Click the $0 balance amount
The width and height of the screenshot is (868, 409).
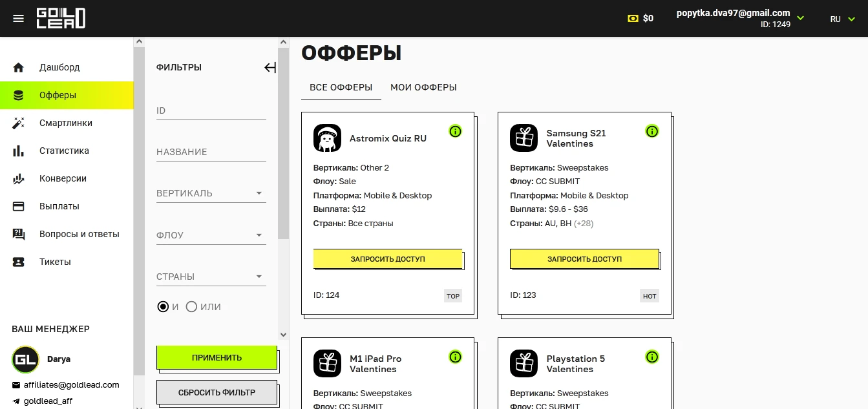648,19
